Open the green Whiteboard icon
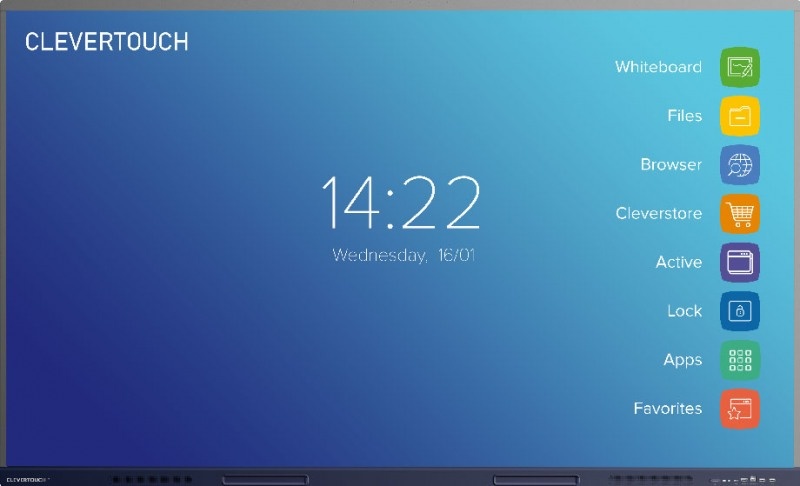The image size is (800, 486). [x=740, y=67]
